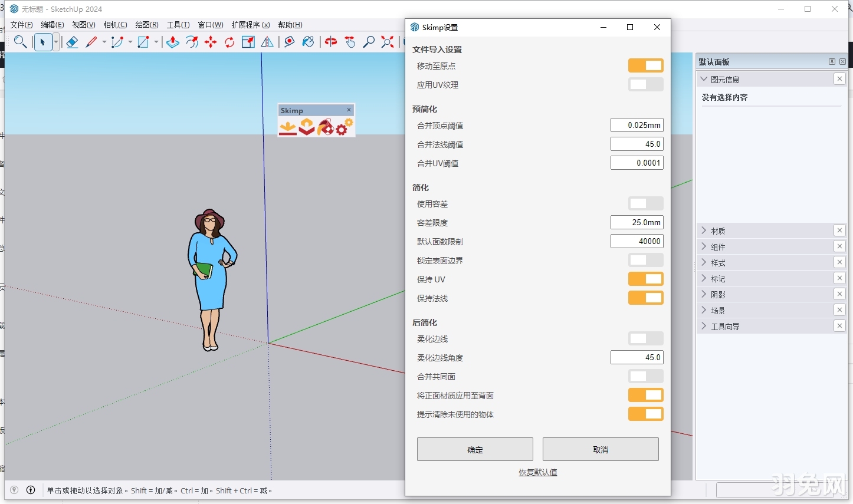Open the 文件 menu

pyautogui.click(x=21, y=25)
